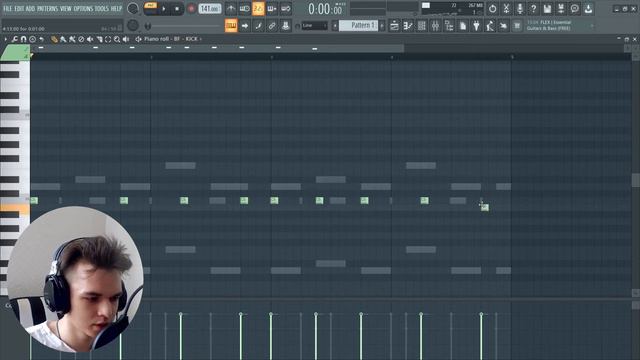Screen dimensions: 640x360
Task: Open the piano roll wrench tools menu
Action: 15,39
